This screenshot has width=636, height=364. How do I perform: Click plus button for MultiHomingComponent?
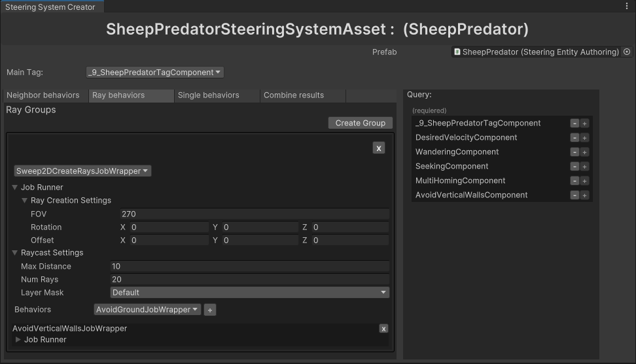(x=585, y=181)
